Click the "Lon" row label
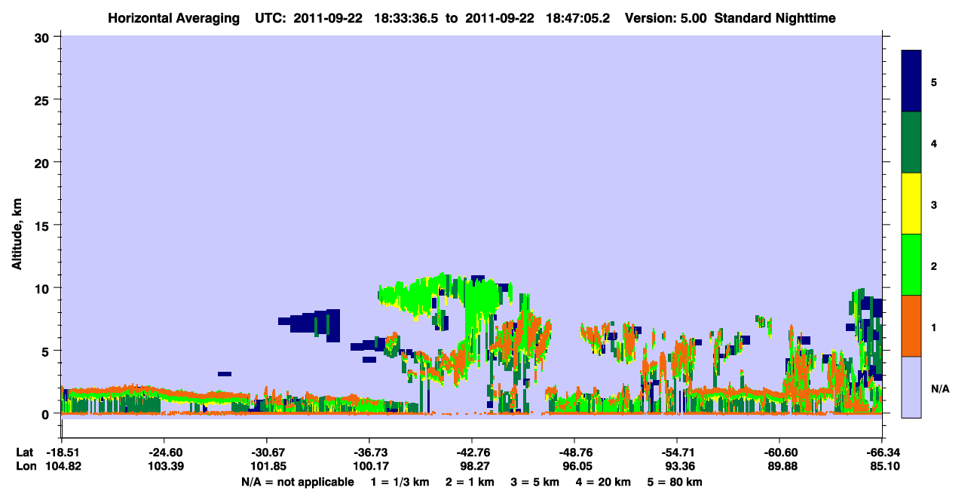 [25, 466]
